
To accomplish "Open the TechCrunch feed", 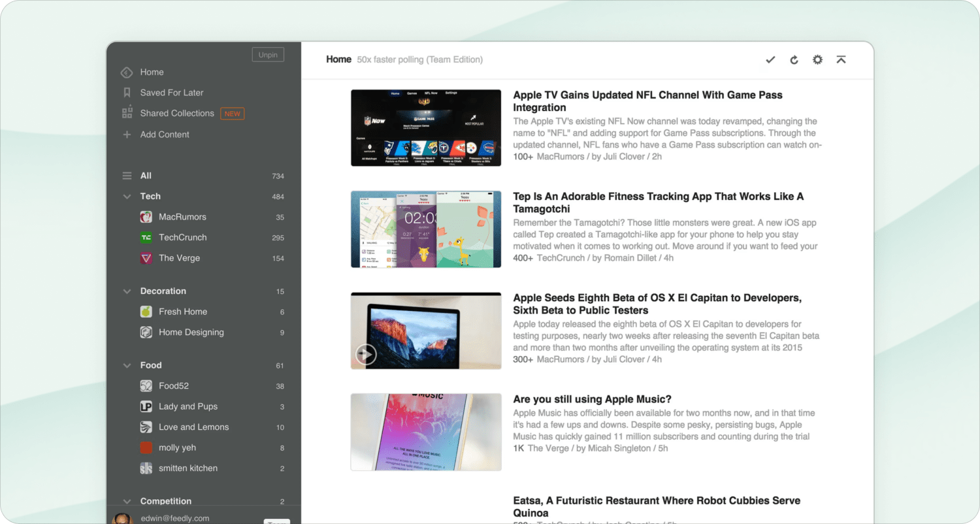I will pyautogui.click(x=183, y=237).
